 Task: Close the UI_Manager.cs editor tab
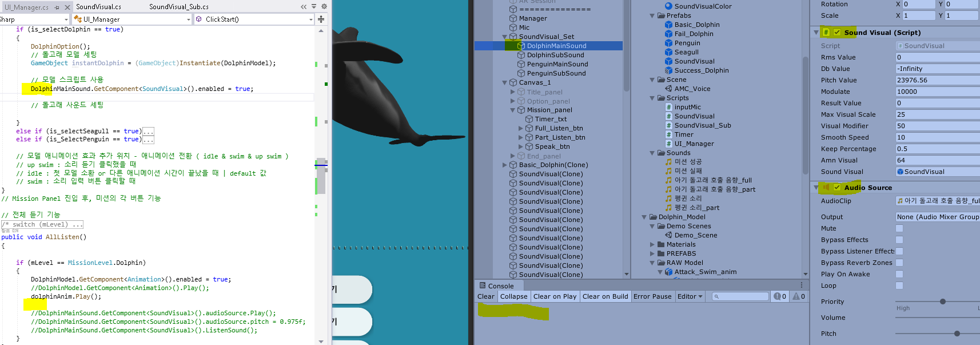tap(67, 7)
